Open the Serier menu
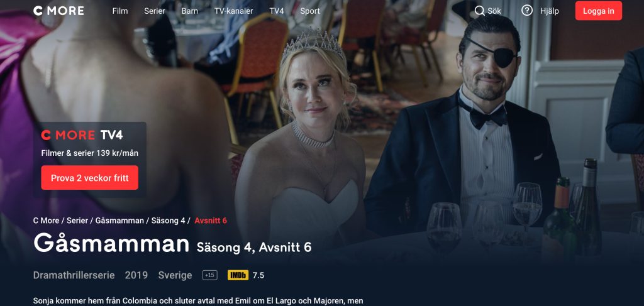The height and width of the screenshot is (306, 644). point(155,11)
